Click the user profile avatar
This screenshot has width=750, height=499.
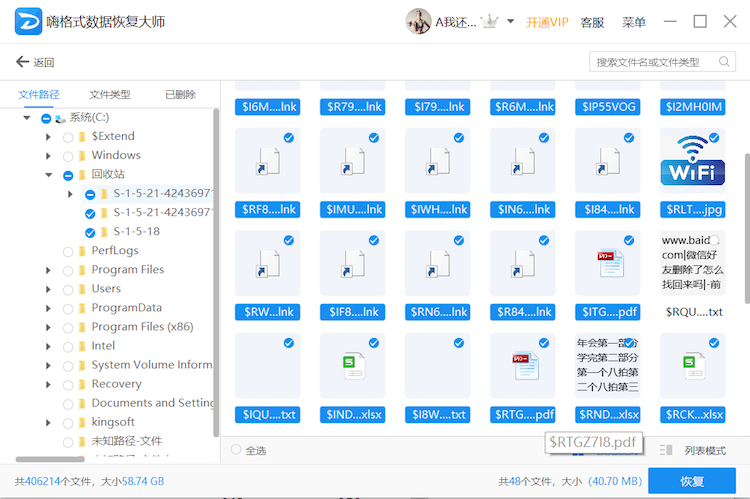pos(418,21)
